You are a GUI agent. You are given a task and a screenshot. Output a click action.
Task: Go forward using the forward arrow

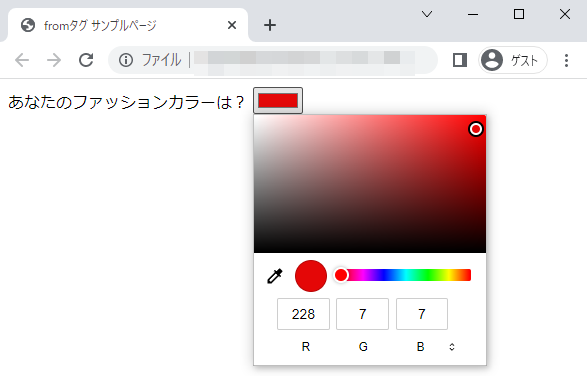[54, 60]
